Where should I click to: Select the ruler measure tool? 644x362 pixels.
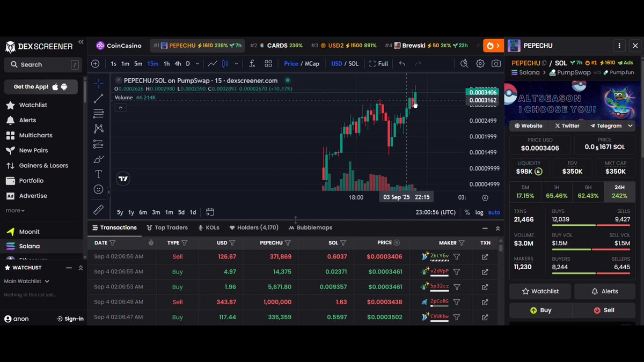(99, 209)
